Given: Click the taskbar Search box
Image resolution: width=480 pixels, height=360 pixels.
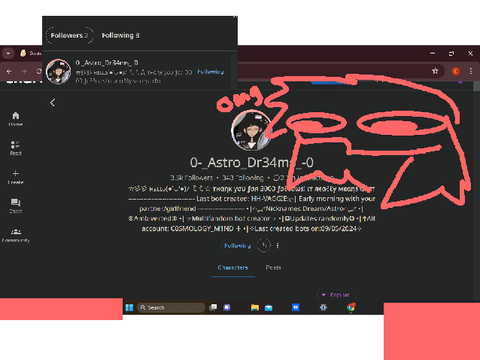Looking at the screenshot, I should point(171,307).
